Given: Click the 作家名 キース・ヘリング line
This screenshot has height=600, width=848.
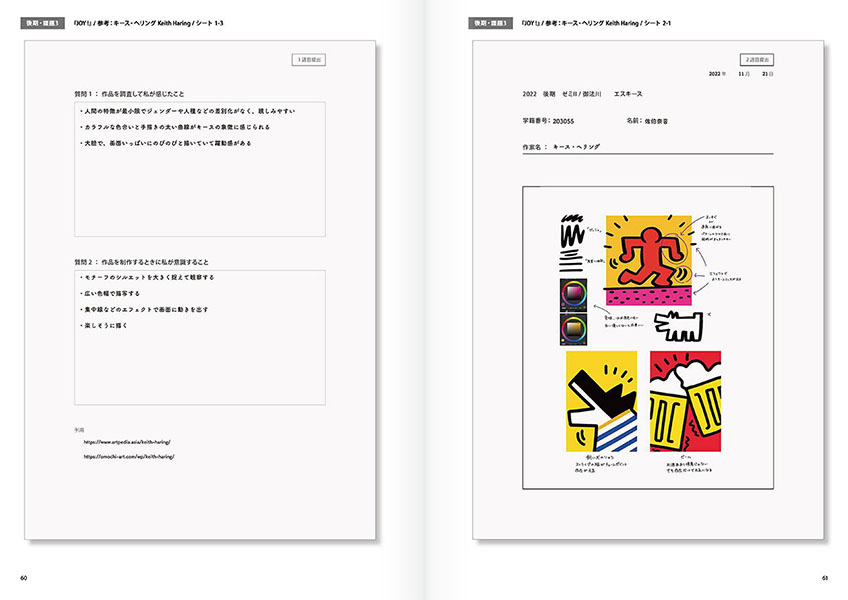Looking at the screenshot, I should pyautogui.click(x=561, y=147).
